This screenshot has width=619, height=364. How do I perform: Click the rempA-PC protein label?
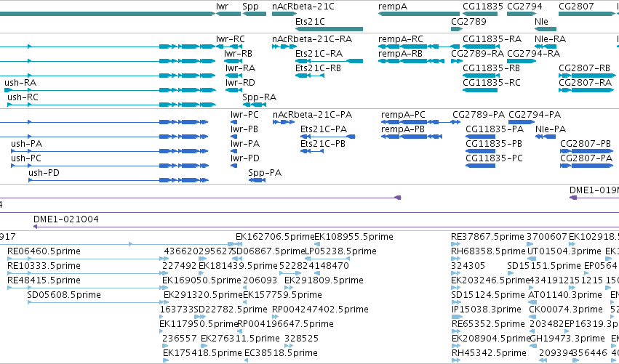point(403,115)
